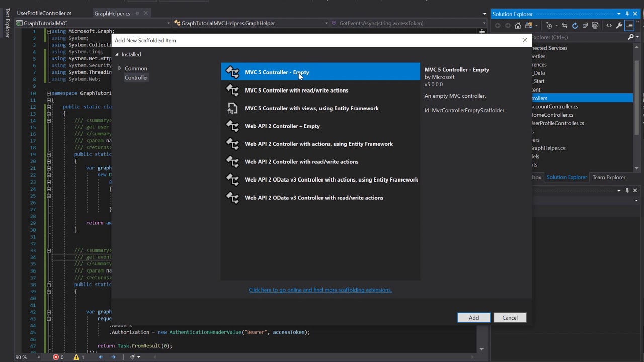Image resolution: width=644 pixels, height=362 pixels.
Task: Switch to Team Explorer tab
Action: pyautogui.click(x=609, y=177)
